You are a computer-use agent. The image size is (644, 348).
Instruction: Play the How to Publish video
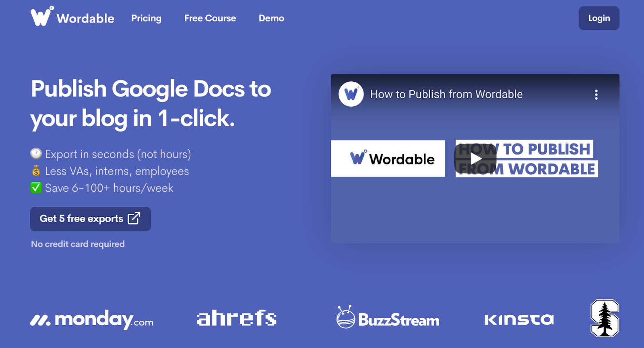click(475, 159)
